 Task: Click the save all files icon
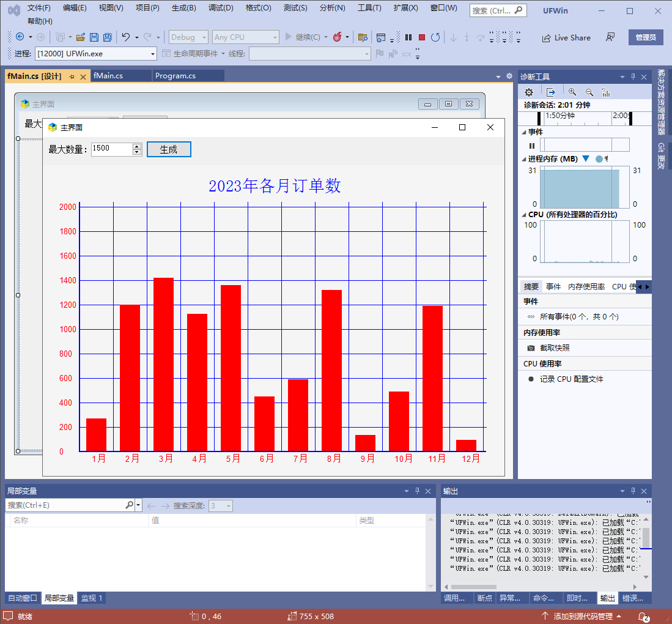point(108,37)
